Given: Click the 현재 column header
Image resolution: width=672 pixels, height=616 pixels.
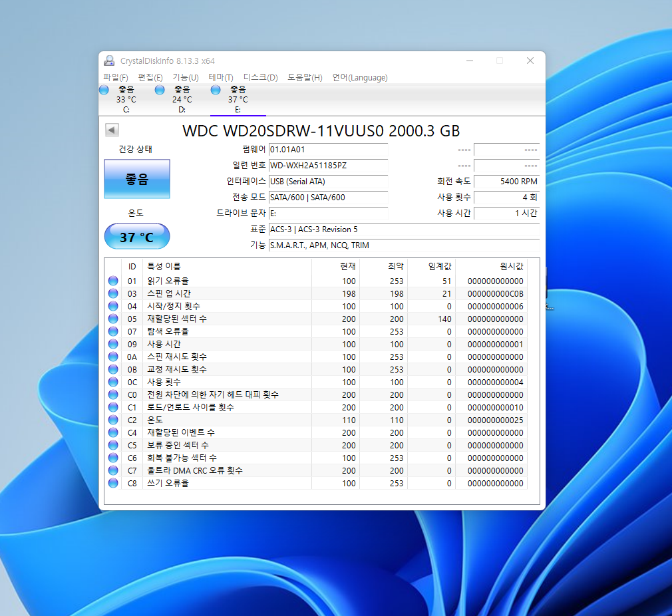Looking at the screenshot, I should point(335,267).
